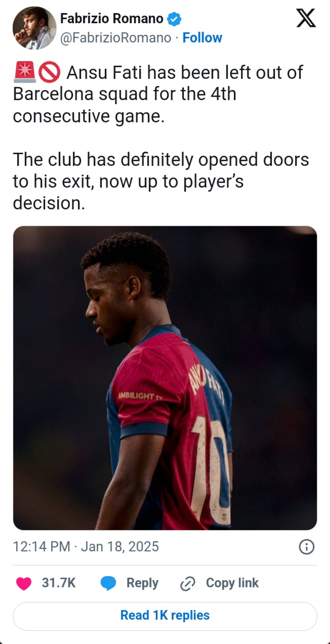Open the Ansu Fati jersey photo
Screen dimensions: 330x644
click(165, 378)
